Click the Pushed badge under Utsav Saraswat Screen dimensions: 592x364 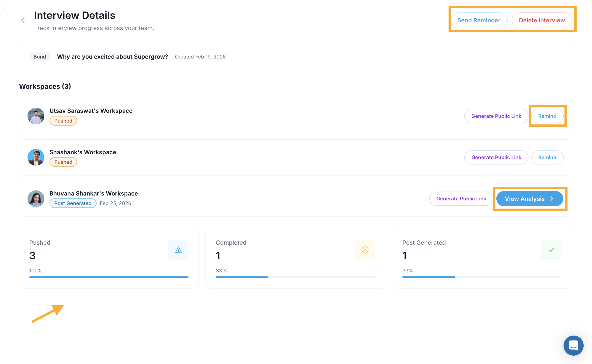(63, 121)
